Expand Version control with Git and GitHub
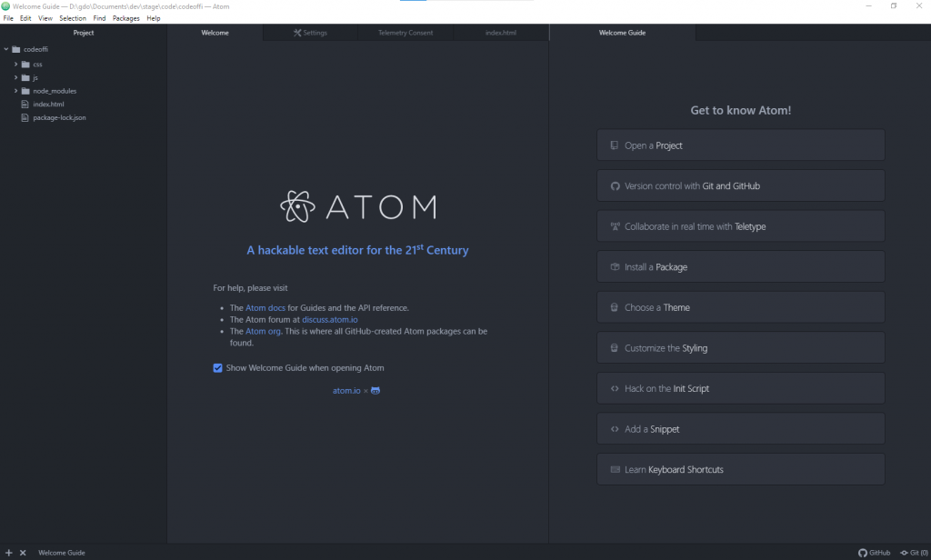The height and width of the screenshot is (560, 931). (740, 185)
